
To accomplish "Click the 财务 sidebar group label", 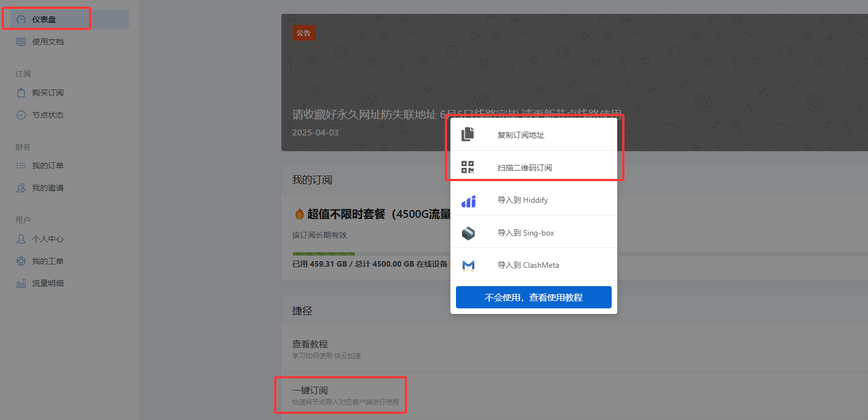I will pyautogui.click(x=23, y=147).
